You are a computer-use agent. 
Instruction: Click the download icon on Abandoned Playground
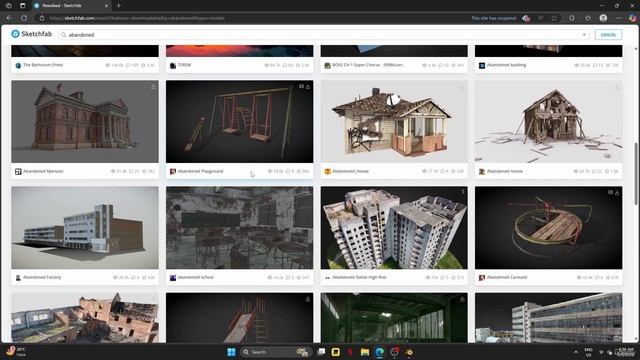(308, 87)
